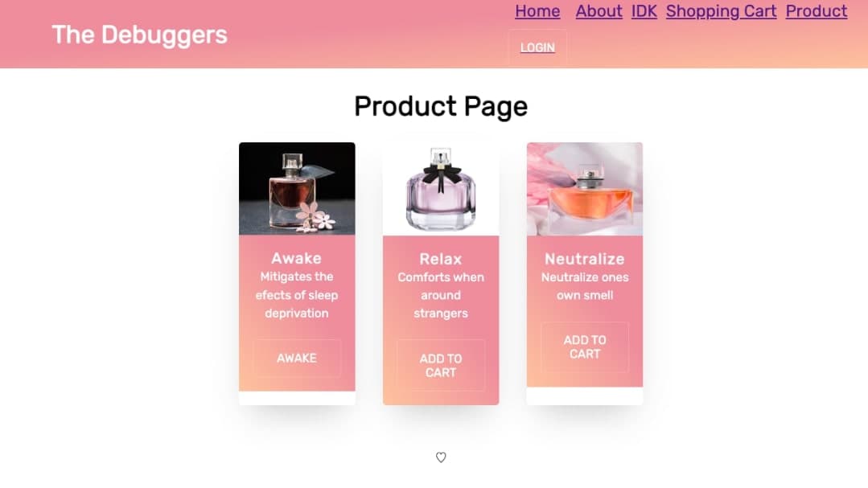Click the sleep deprivation description text
The image size is (868, 488).
297,295
